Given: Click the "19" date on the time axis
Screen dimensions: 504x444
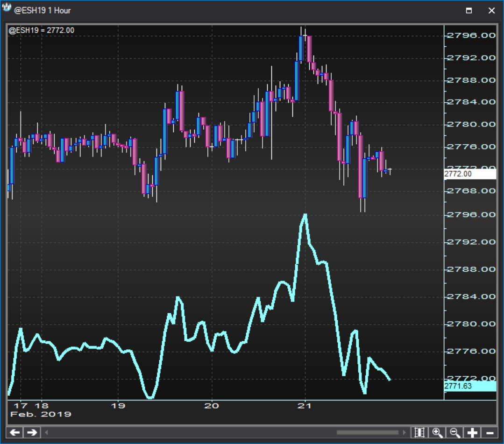Looking at the screenshot, I should [118, 406].
